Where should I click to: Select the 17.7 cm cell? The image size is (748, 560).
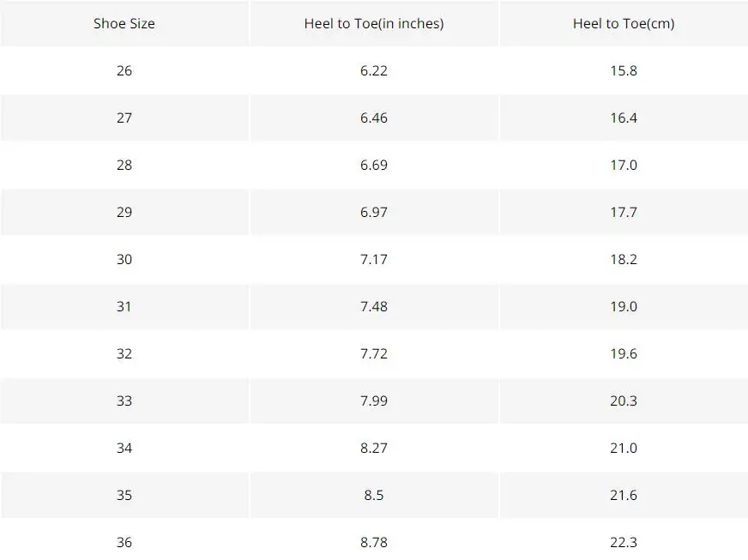(624, 213)
